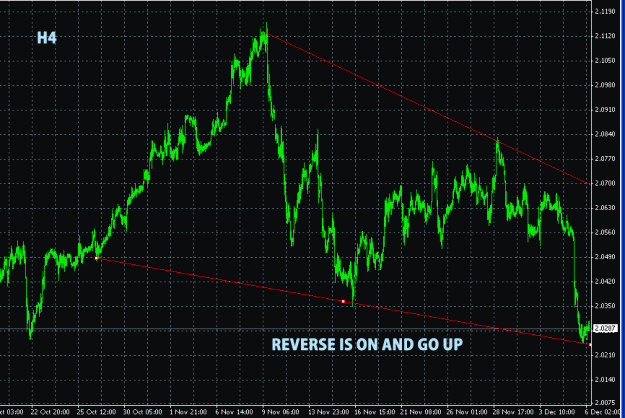
Task: Click the lower trendline's middle anchor point near 13 Nov
Action: [343, 301]
